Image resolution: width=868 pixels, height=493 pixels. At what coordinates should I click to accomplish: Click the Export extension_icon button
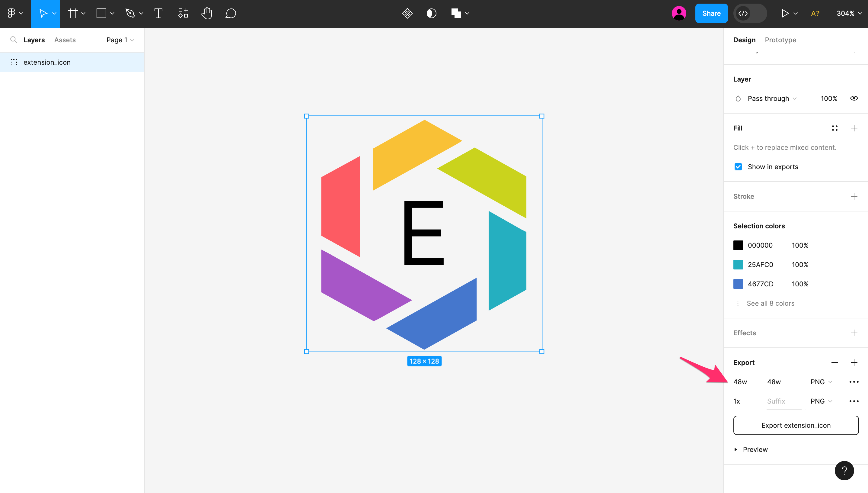click(x=796, y=425)
